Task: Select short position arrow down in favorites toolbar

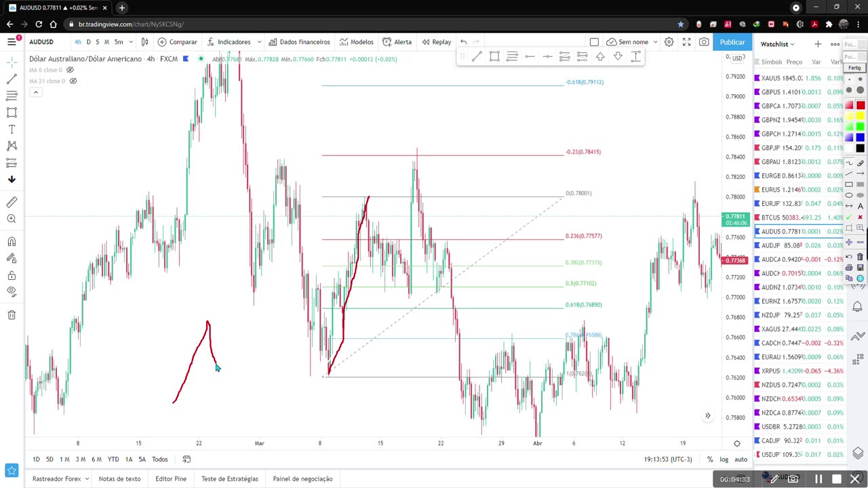Action: tap(618, 57)
